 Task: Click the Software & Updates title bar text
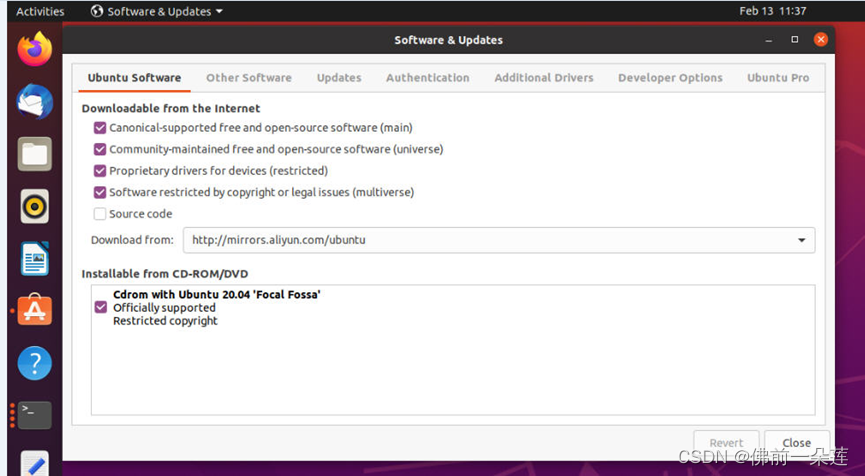pos(448,40)
